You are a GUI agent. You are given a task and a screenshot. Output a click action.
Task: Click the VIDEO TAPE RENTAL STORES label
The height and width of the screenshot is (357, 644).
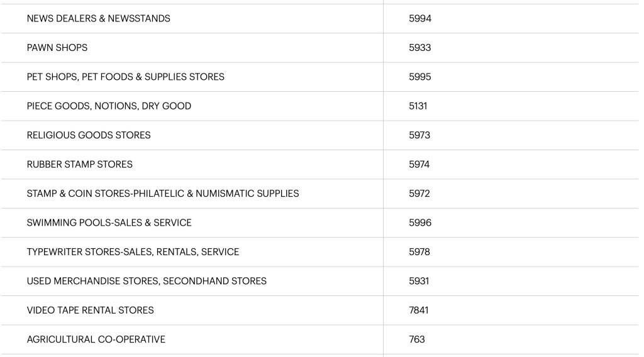(90, 310)
